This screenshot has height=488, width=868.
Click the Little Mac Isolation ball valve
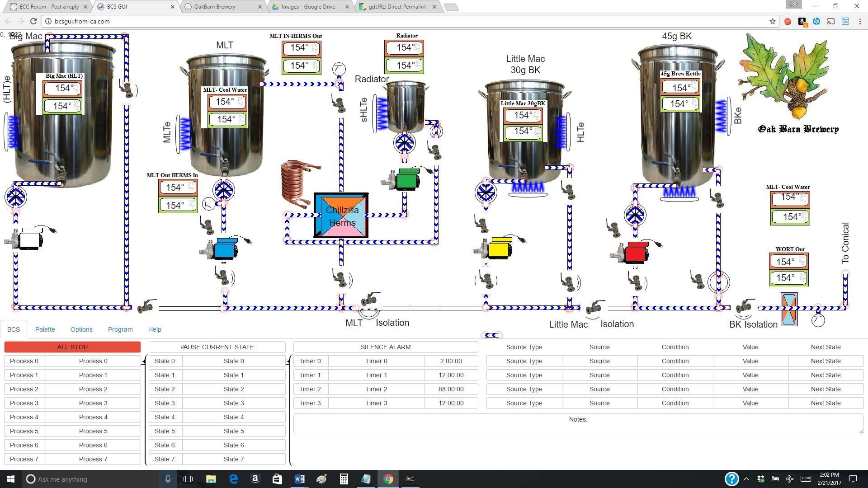pos(594,307)
